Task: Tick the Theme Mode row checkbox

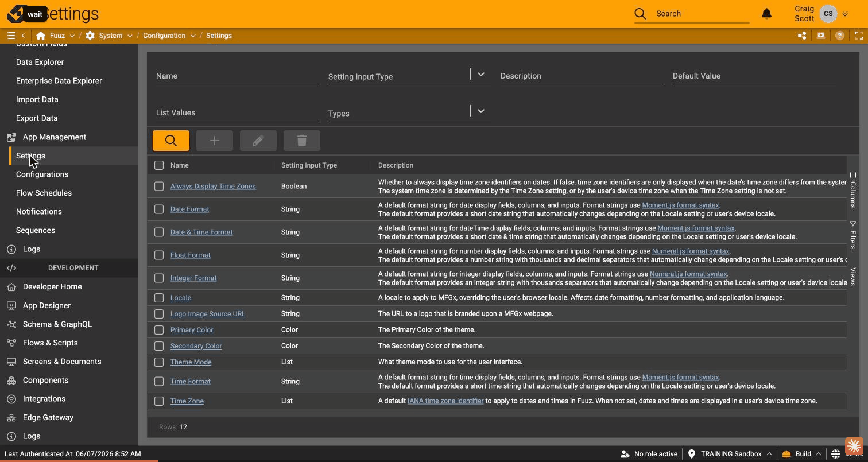Action: pos(159,362)
